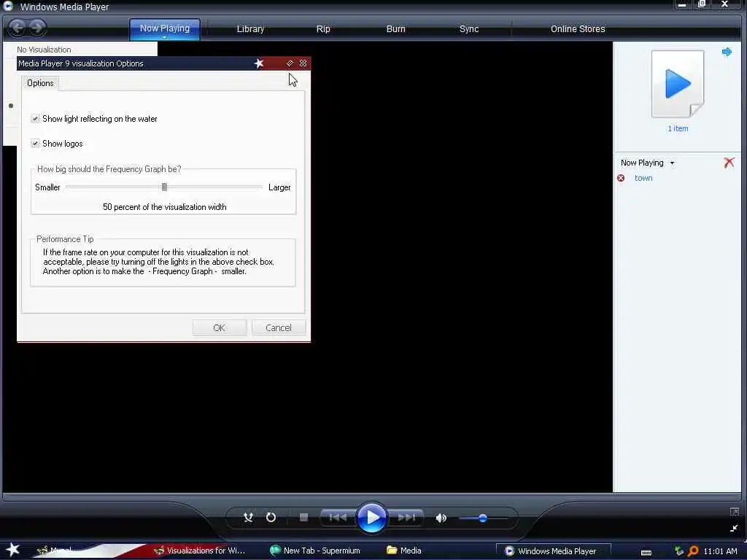Click the help icon in dialog title bar
The height and width of the screenshot is (560, 747).
coord(290,63)
